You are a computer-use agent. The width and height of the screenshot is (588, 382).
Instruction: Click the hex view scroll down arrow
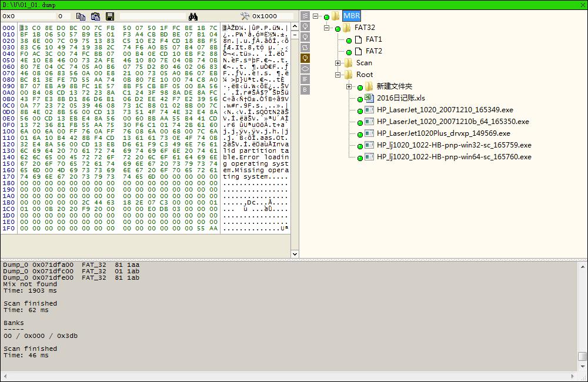(x=295, y=254)
